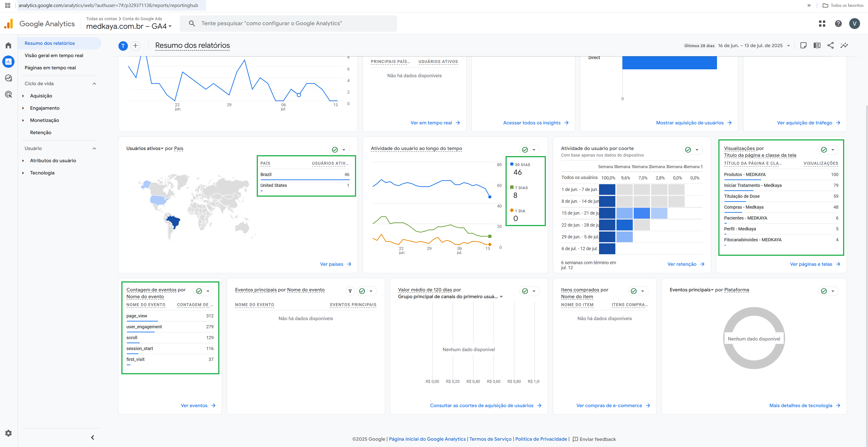Open the Explore icon in the left rail
868x447 pixels.
coord(8,78)
